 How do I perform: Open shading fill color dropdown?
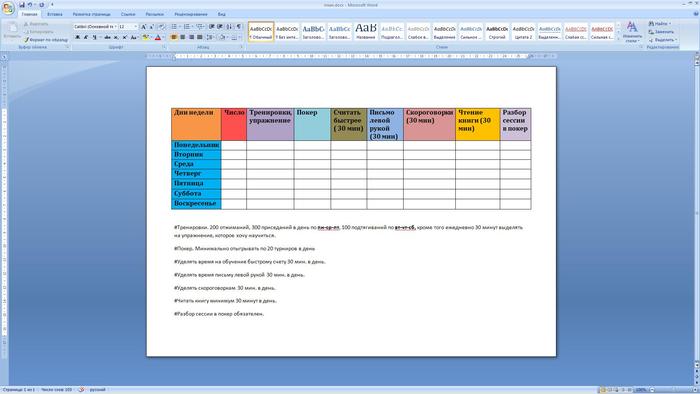click(x=228, y=37)
